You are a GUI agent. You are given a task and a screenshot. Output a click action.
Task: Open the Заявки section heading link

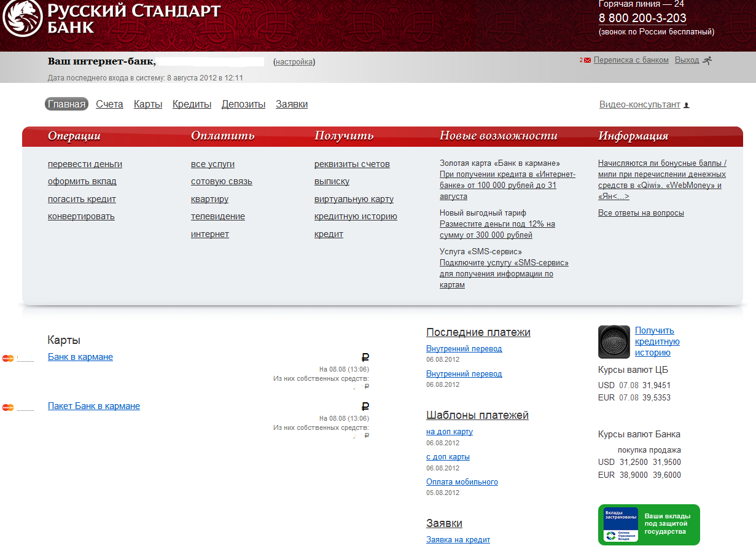pos(444,523)
